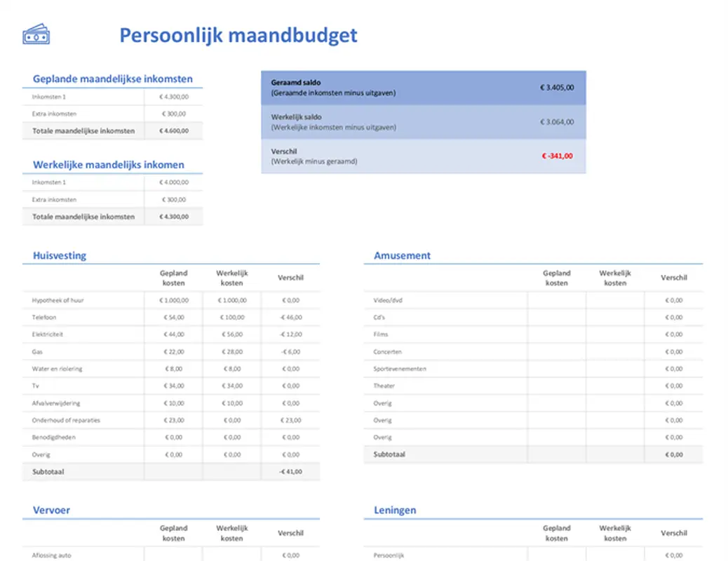
Task: Select Telefoon planned cost € 54,00
Action: click(174, 318)
